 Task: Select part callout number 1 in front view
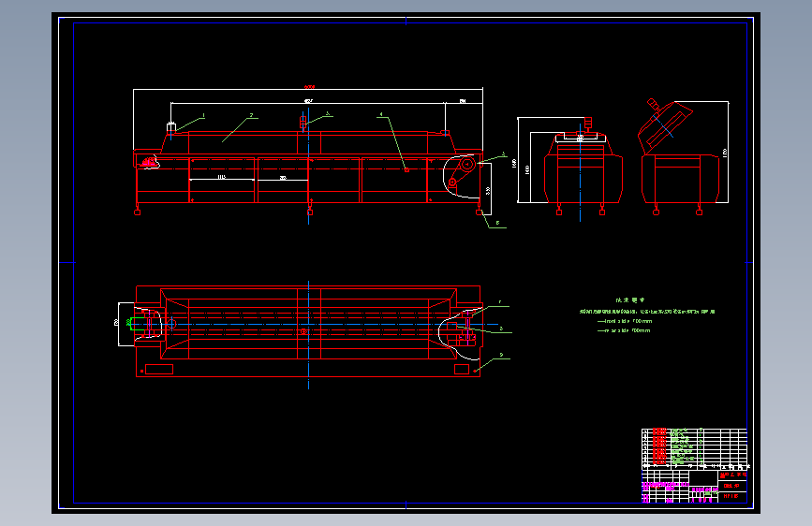pyautogui.click(x=203, y=115)
